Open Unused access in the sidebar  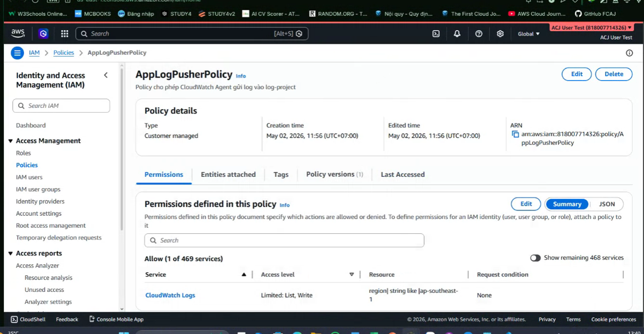point(44,290)
